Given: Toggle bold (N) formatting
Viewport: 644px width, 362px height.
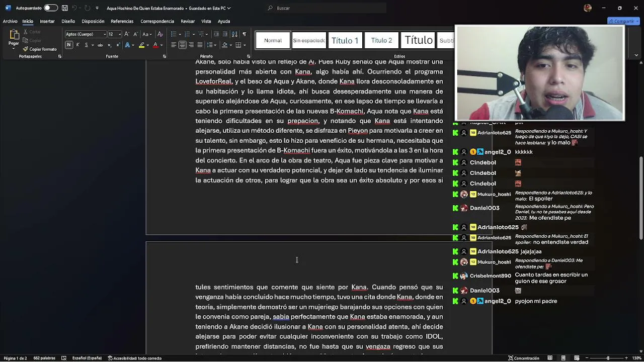Looking at the screenshot, I should pos(69,45).
